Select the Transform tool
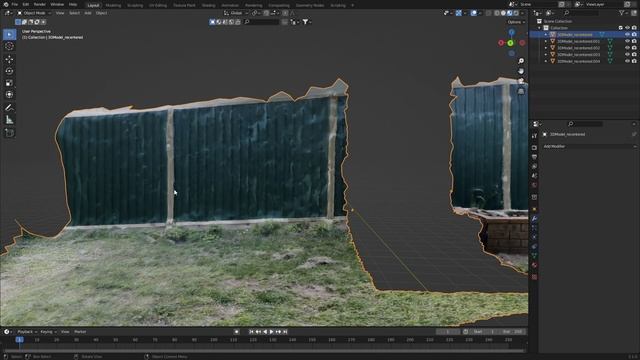The image size is (640, 360). (x=9, y=95)
